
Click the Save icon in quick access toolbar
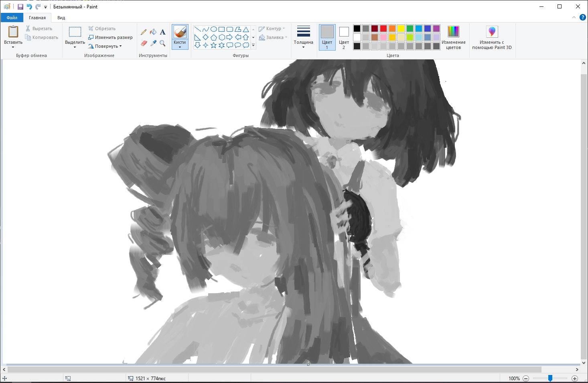pos(20,7)
